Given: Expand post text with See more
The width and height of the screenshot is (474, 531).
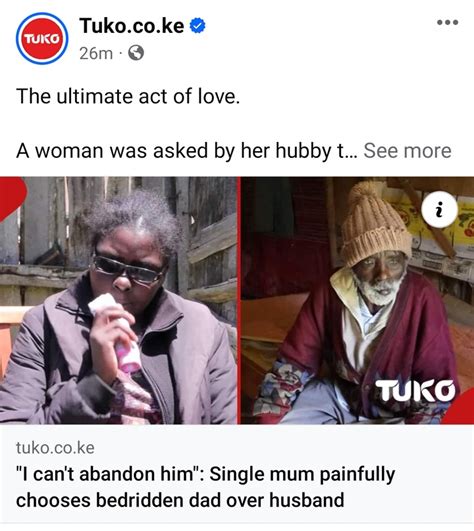Looking at the screenshot, I should point(407,150).
